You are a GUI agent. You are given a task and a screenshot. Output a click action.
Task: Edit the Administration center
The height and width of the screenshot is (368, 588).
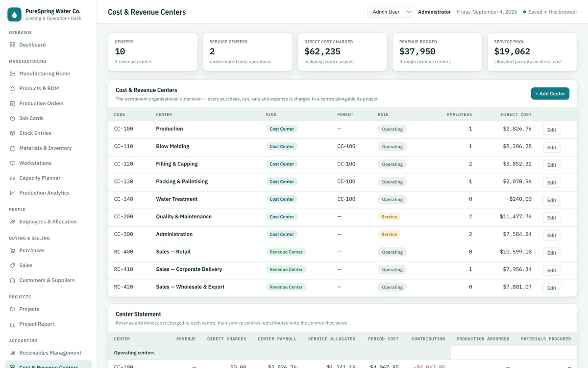[x=551, y=235]
